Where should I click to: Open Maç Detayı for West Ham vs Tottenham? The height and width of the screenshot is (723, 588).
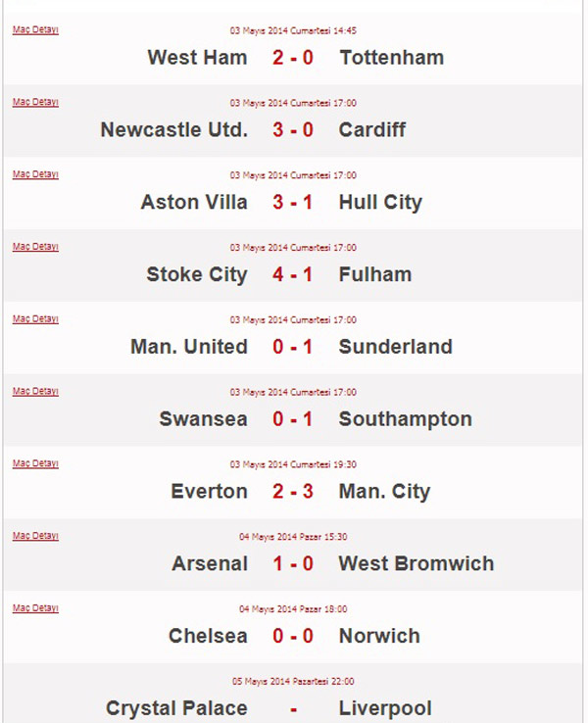click(x=35, y=30)
